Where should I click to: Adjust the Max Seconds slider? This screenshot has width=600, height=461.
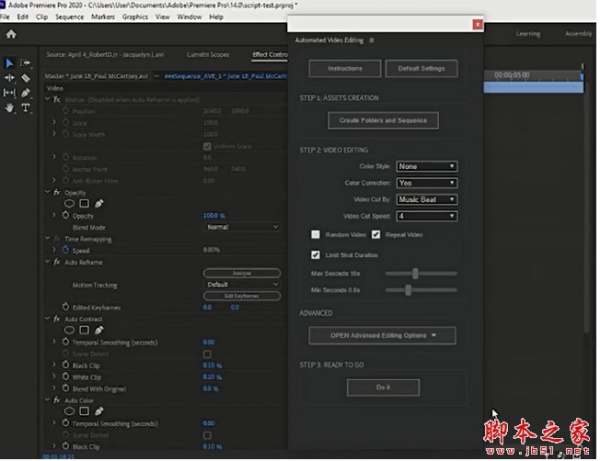415,274
